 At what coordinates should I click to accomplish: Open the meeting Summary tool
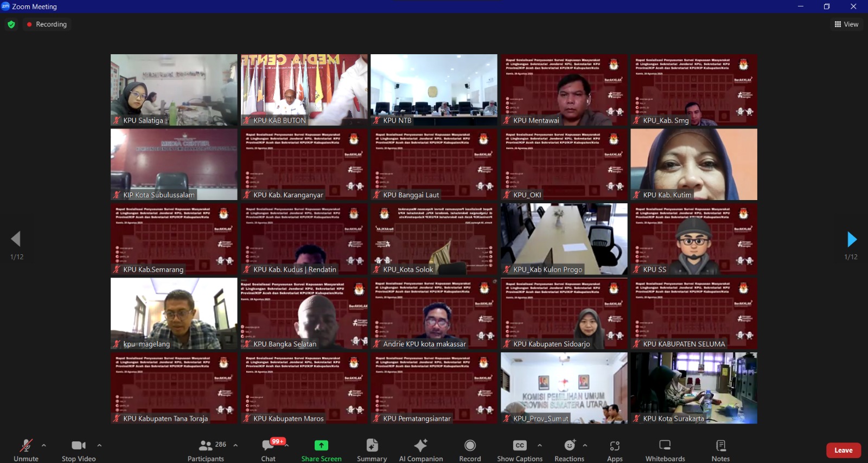(x=372, y=446)
